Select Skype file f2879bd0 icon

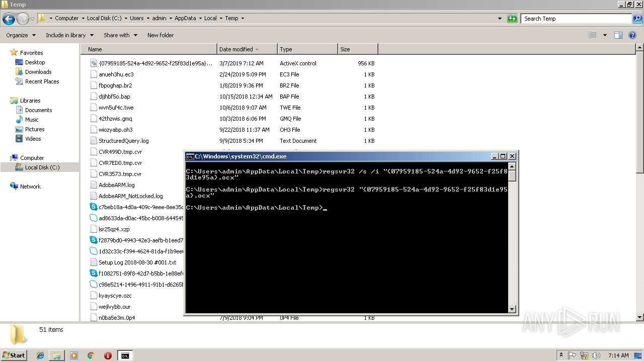pyautogui.click(x=93, y=240)
